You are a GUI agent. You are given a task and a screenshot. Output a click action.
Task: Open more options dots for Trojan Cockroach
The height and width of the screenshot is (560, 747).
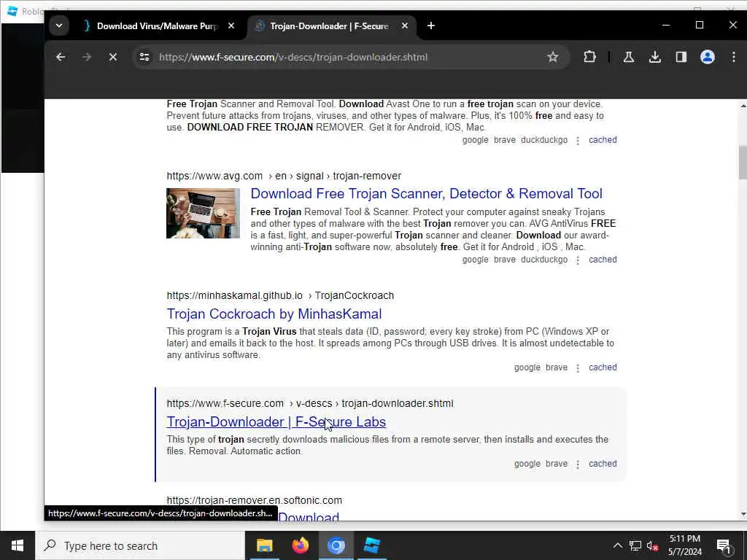[x=578, y=368]
